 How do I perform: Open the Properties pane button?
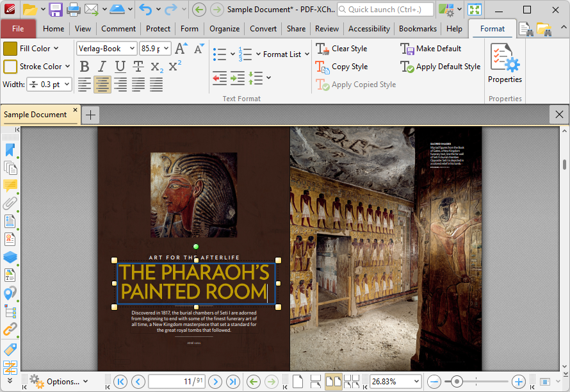pos(505,63)
